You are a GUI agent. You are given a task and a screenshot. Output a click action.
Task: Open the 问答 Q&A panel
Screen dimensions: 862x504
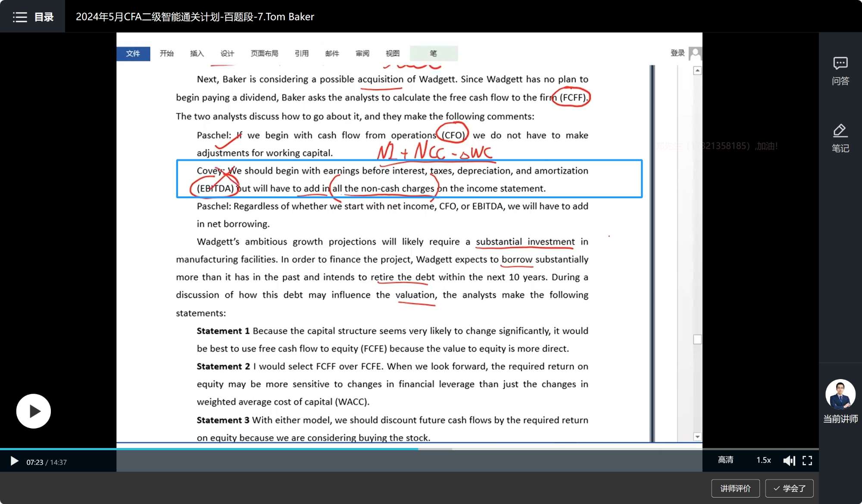click(x=840, y=71)
